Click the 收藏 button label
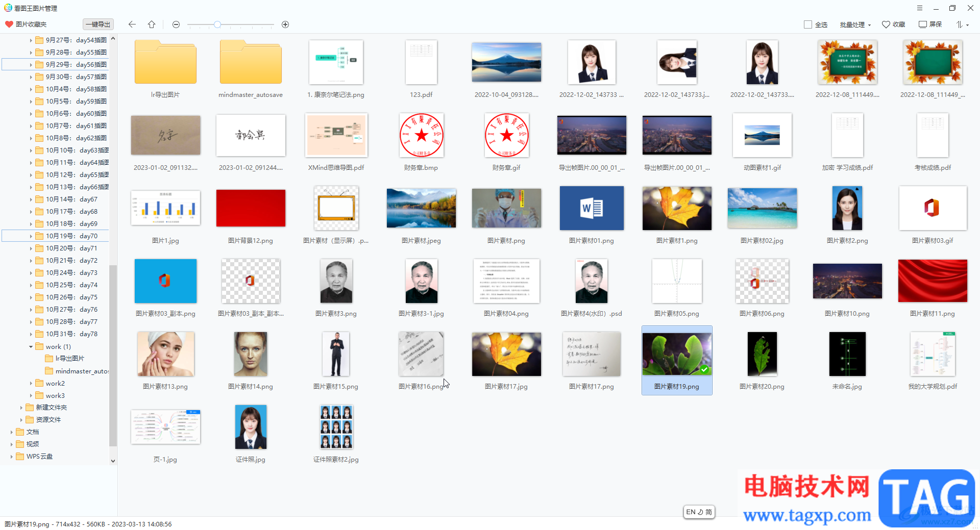This screenshot has width=980, height=530. (899, 24)
